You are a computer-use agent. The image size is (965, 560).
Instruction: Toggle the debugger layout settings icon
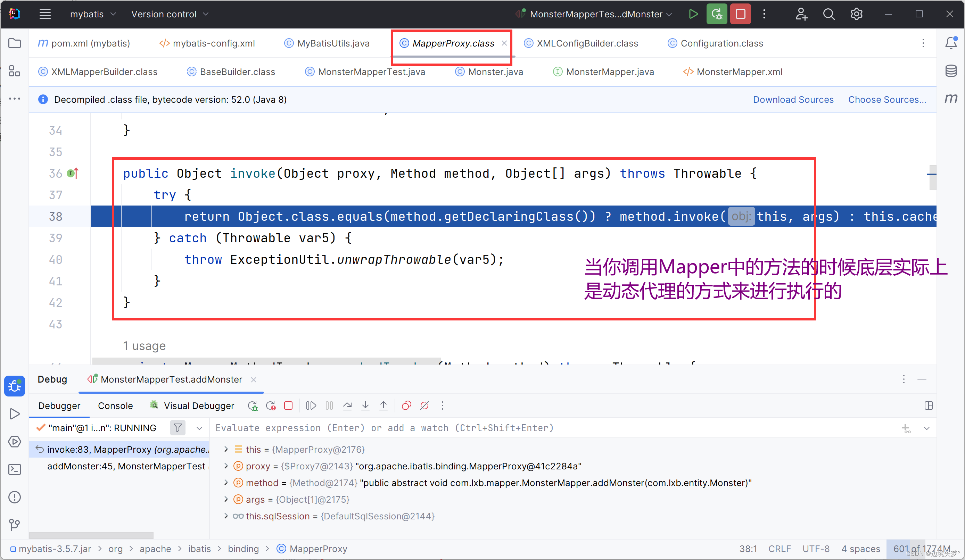tap(929, 406)
